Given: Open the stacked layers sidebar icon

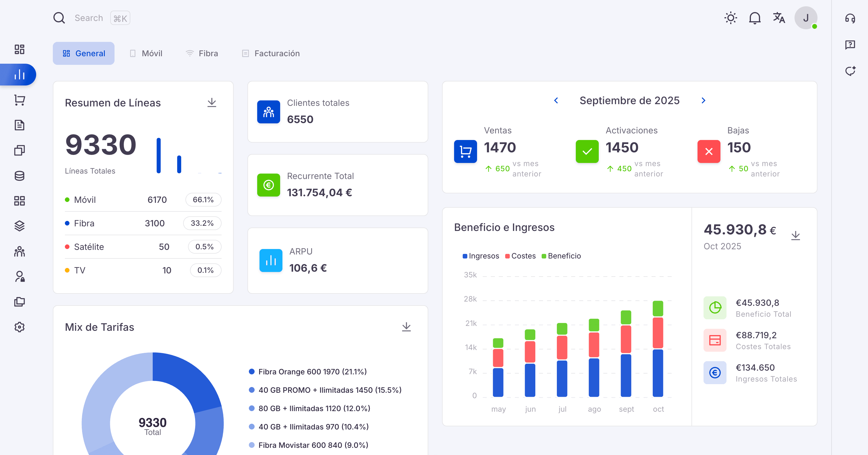Looking at the screenshot, I should [x=20, y=226].
